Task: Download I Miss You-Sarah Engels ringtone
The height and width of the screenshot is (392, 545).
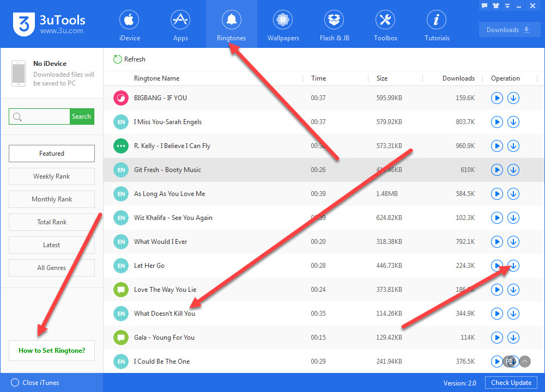Action: point(513,122)
